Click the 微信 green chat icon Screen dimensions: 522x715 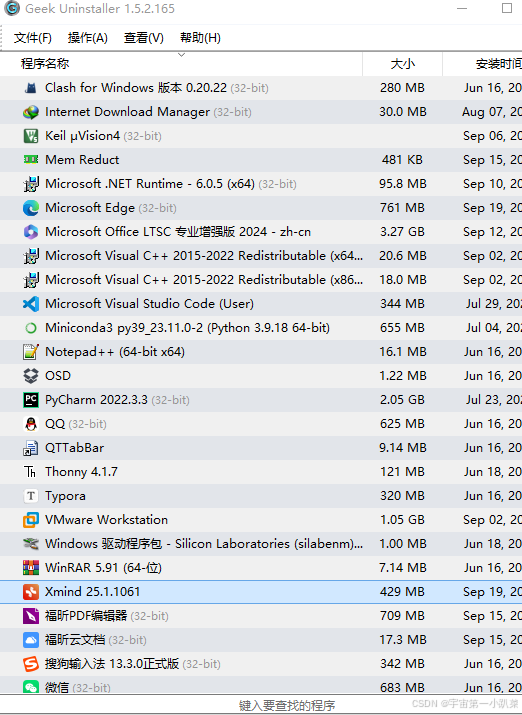point(31,687)
